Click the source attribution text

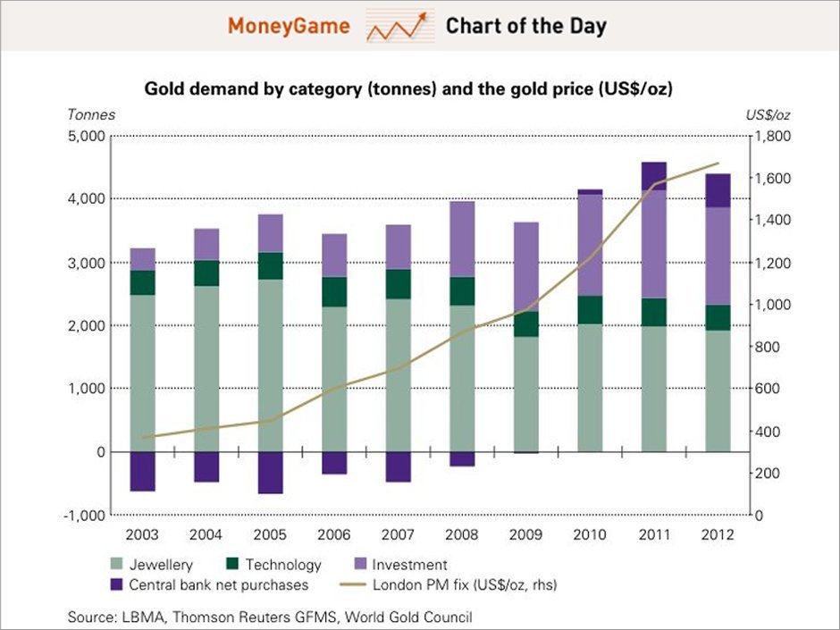click(x=270, y=617)
